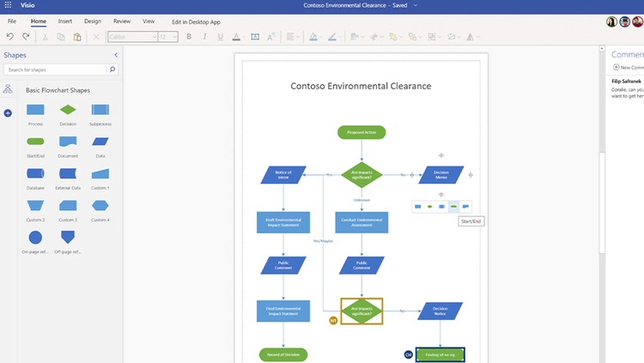Click the AutoConnect arrow right of Decision Memo

point(471,175)
